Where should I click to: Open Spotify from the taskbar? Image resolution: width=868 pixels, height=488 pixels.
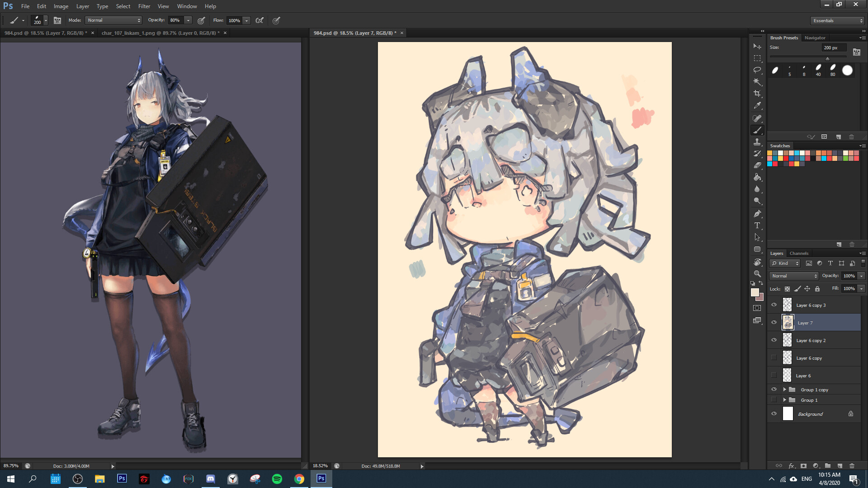pos(277,479)
